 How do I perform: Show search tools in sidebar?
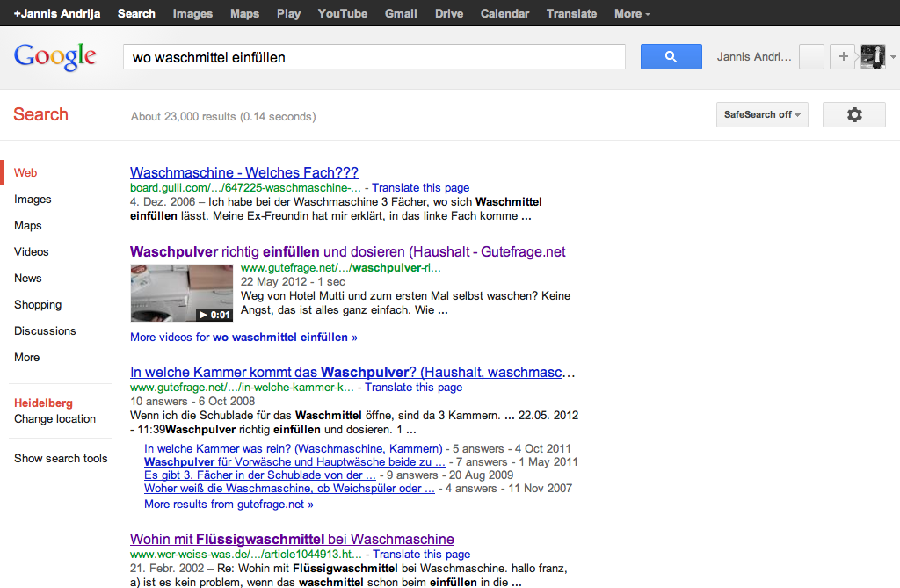coord(61,458)
